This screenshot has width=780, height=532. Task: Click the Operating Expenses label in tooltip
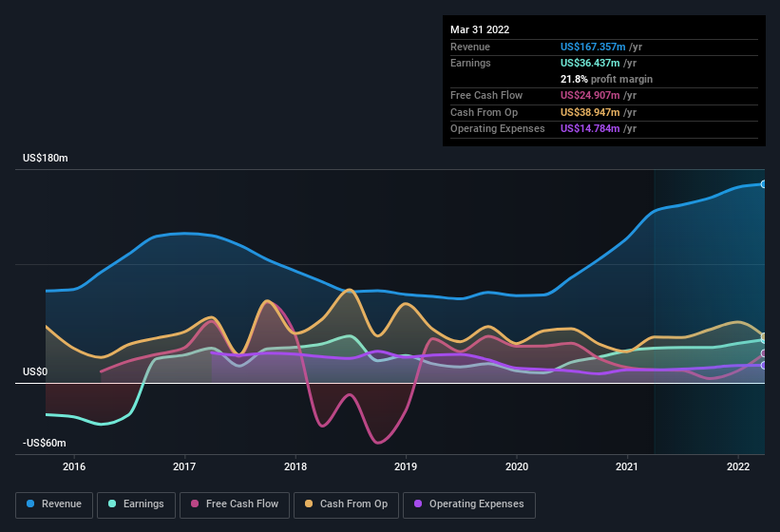(x=498, y=129)
